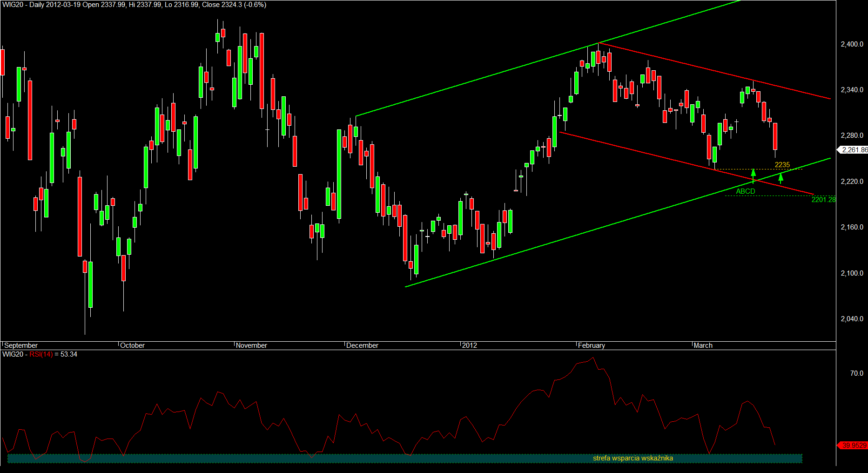This screenshot has height=473, width=868.
Task: Click the 2,261.86 current price marker
Action: coord(854,150)
